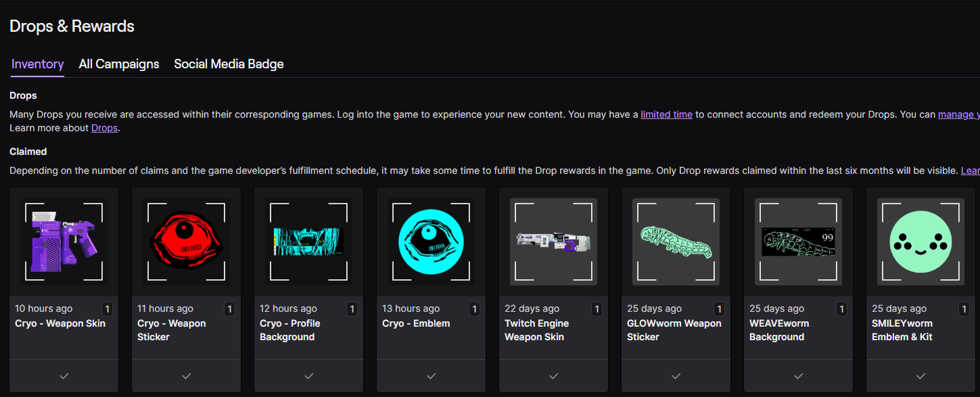This screenshot has height=397, width=980.
Task: Click checkmark under GLOWworm Weapon Sticker
Action: [x=676, y=376]
